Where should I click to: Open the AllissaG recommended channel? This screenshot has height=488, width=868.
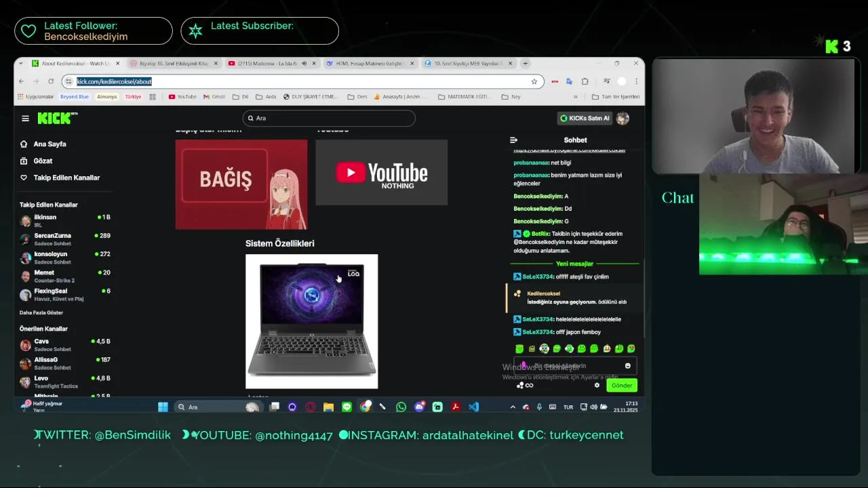(65, 363)
